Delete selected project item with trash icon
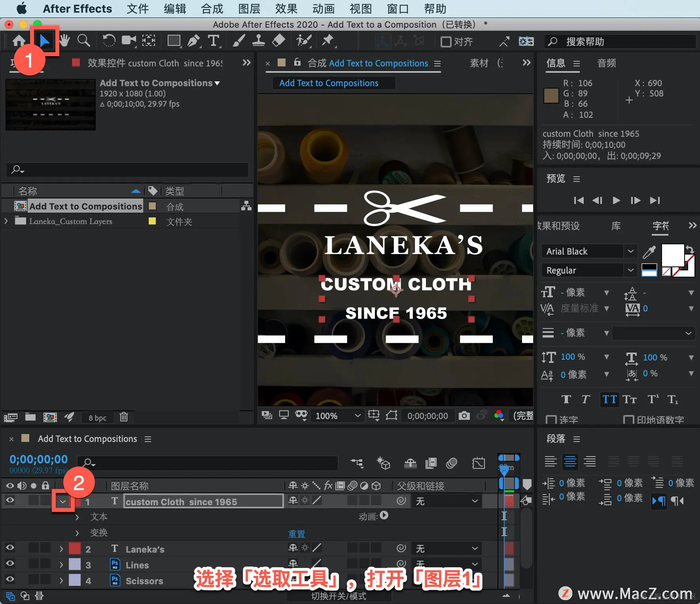 coord(124,417)
